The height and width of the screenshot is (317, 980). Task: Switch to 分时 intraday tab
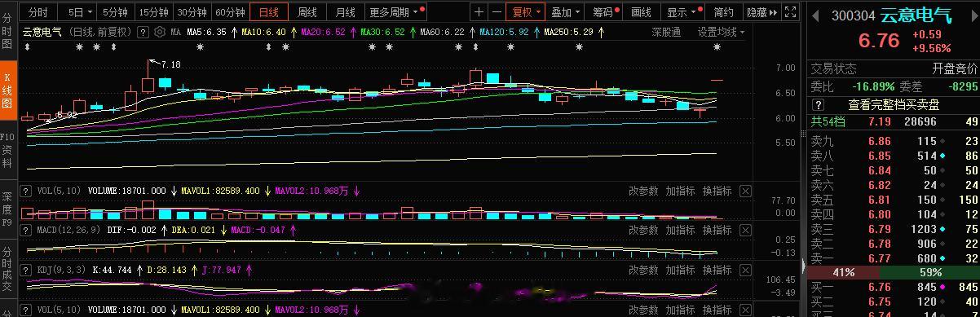38,12
